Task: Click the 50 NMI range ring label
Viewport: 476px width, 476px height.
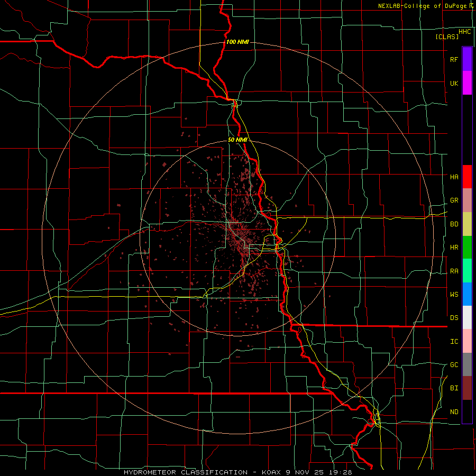Action: pos(237,140)
